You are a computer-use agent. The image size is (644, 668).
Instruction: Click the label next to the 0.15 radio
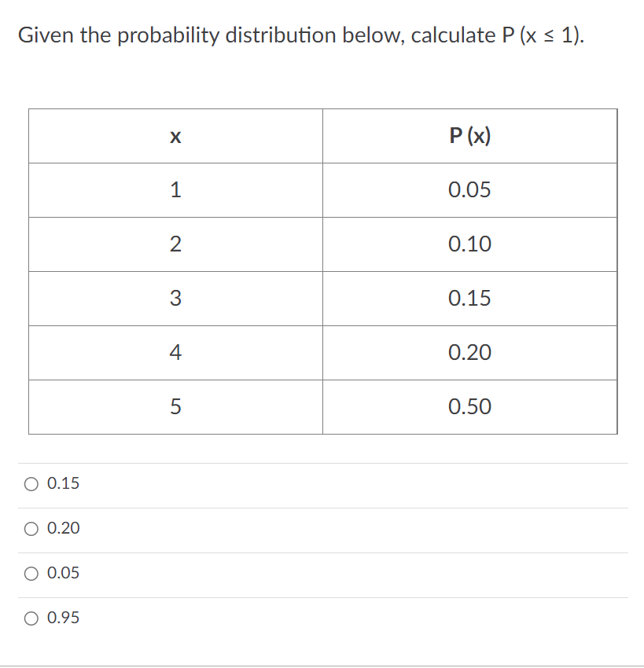pos(62,484)
